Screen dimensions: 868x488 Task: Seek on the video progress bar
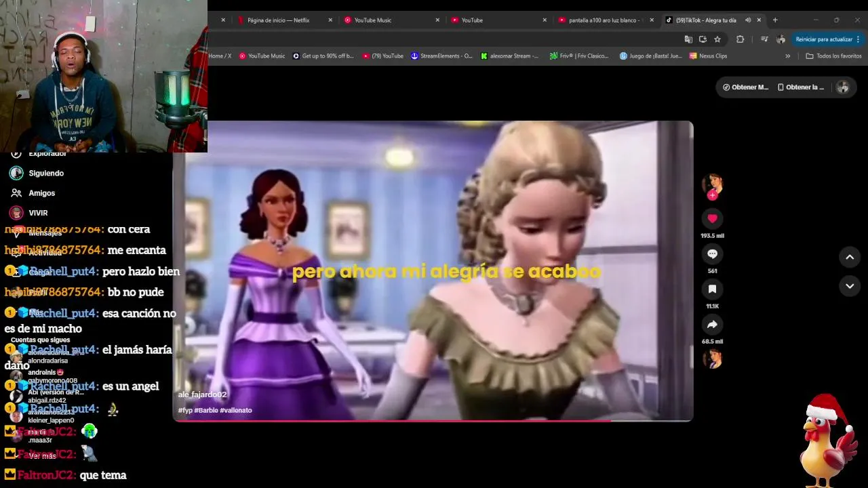click(x=433, y=420)
